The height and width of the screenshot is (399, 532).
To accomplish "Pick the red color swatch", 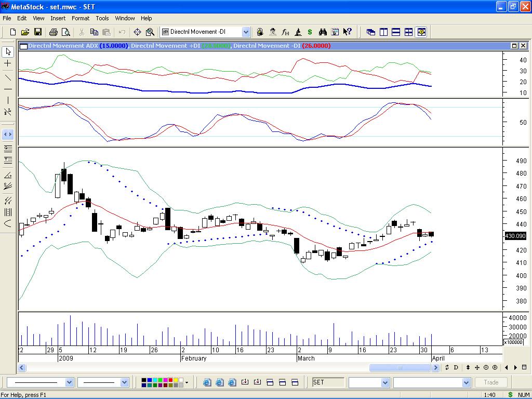I will (x=170, y=380).
